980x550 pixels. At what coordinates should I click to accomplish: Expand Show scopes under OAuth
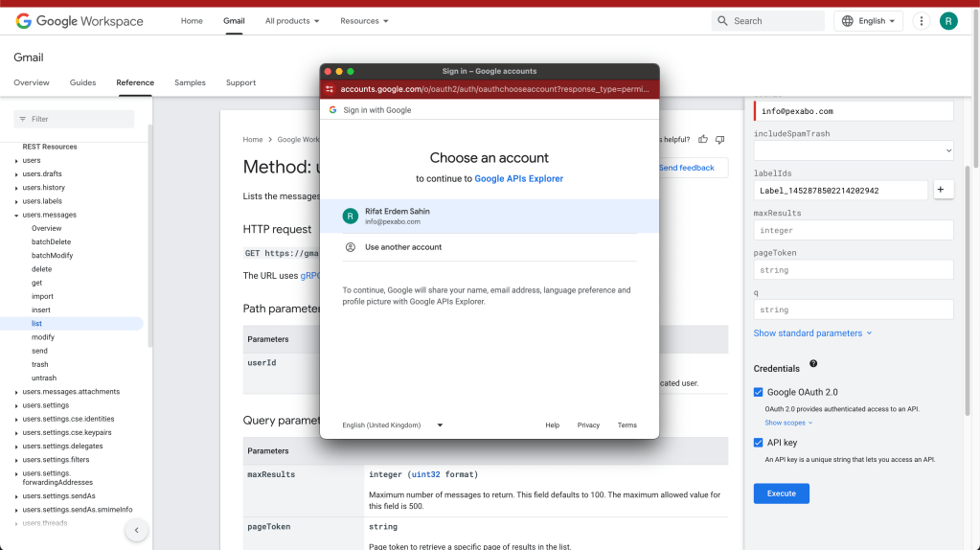(788, 424)
